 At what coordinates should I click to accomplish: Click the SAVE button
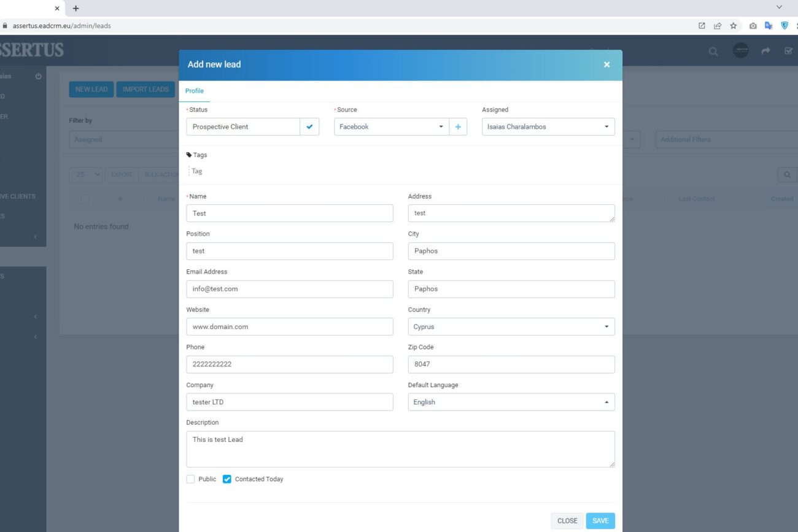(600, 521)
